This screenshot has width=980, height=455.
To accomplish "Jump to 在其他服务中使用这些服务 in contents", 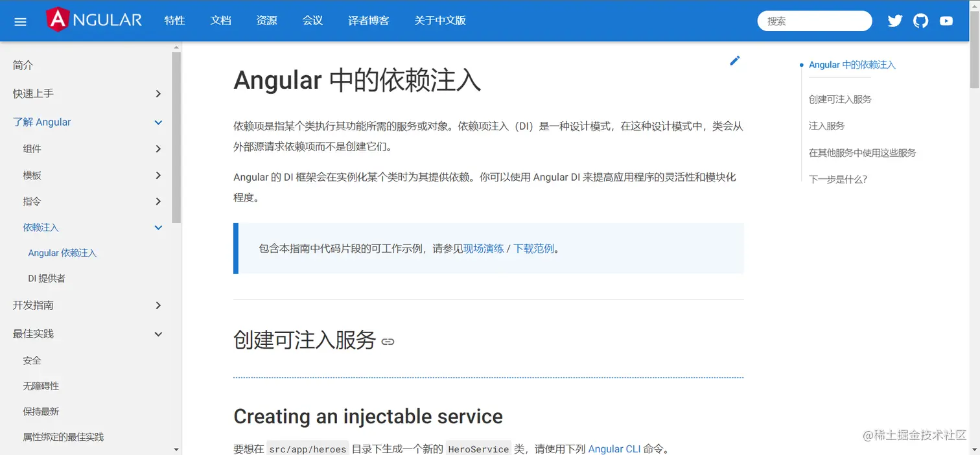I will pos(862,153).
